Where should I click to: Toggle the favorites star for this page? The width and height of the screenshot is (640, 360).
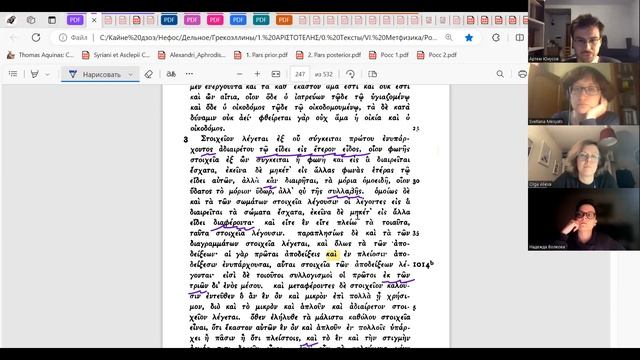click(469, 38)
